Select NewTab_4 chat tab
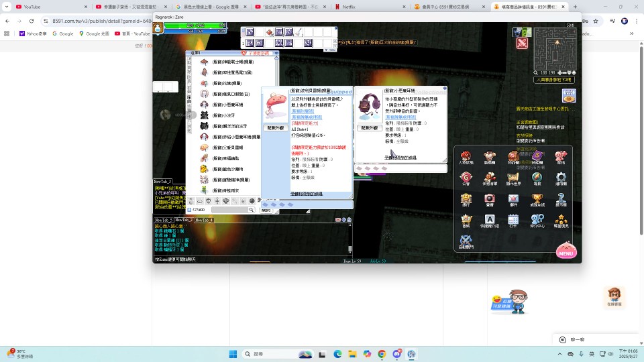The height and width of the screenshot is (362, 644). (203, 220)
